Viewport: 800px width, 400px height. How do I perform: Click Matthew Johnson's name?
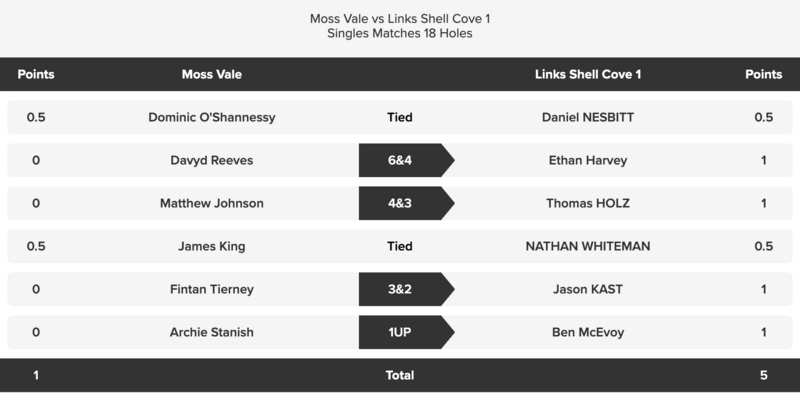tap(212, 203)
